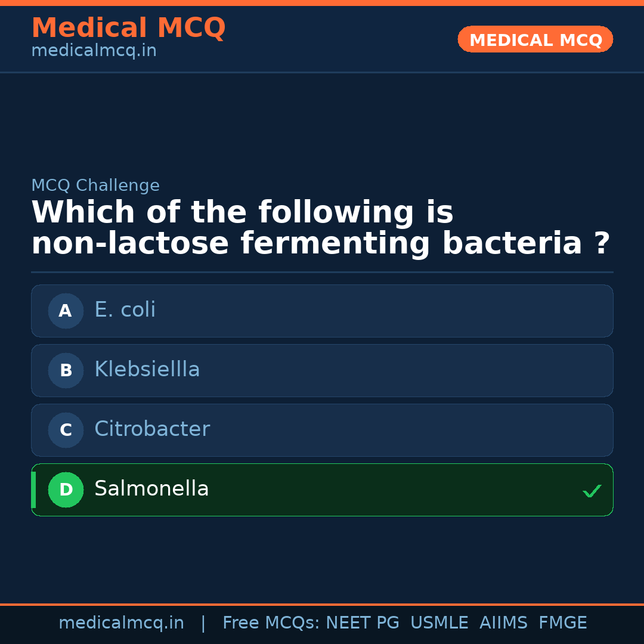Pick the Citrobacter answer text
This screenshot has height=644, width=644.
[x=151, y=429]
